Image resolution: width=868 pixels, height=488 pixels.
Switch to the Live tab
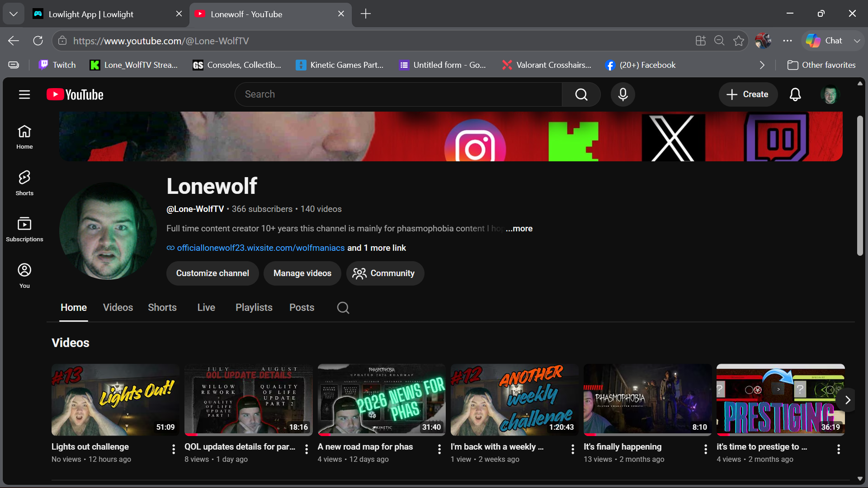pos(206,308)
